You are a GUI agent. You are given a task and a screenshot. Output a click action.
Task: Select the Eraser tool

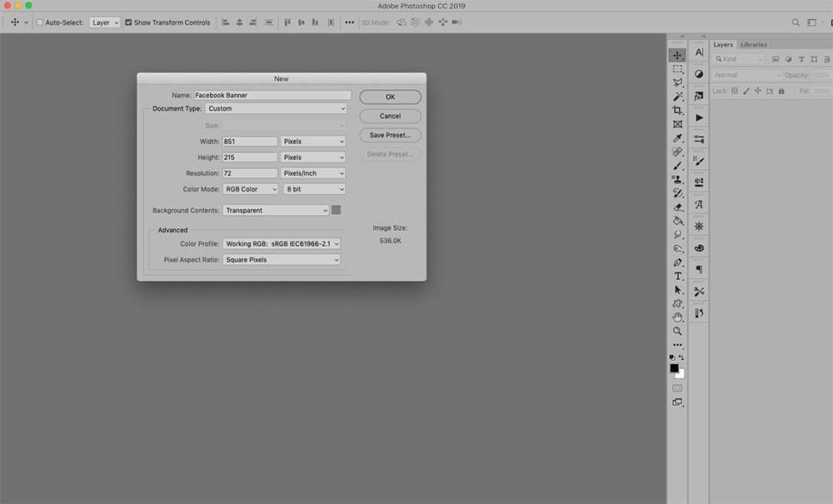677,207
